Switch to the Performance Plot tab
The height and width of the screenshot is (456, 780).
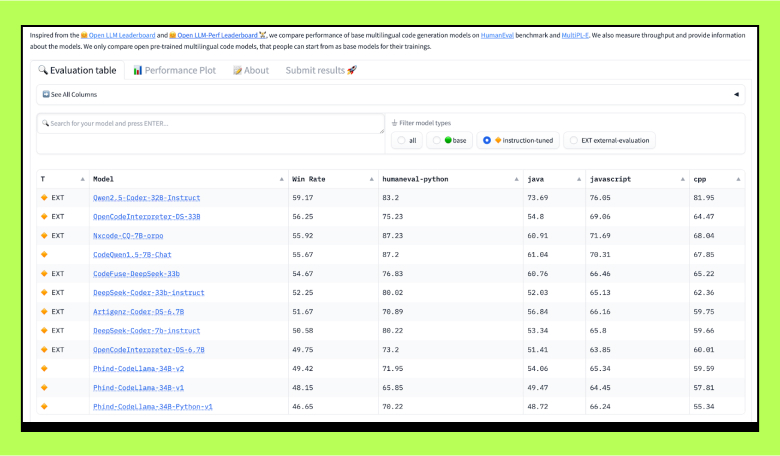pos(174,70)
